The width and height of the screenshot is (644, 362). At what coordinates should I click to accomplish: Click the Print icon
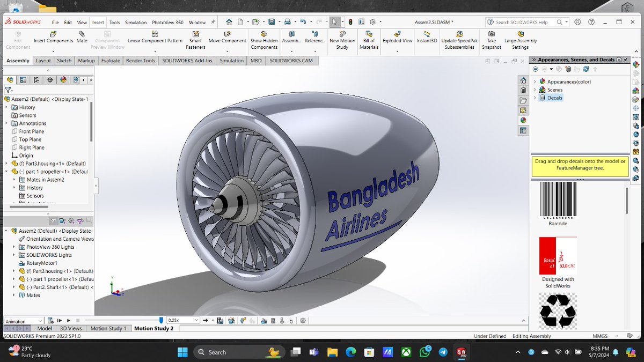[288, 22]
